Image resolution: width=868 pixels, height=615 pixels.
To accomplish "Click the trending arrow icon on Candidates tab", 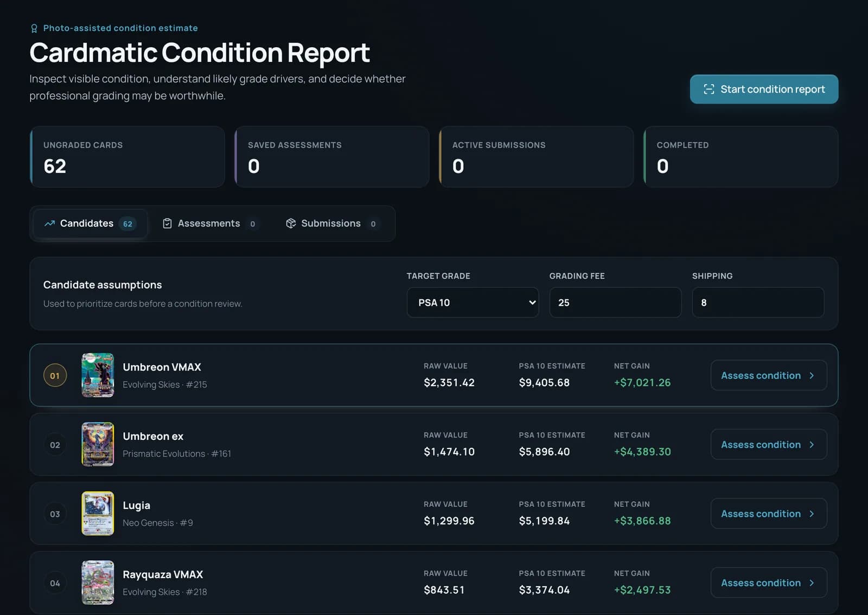I will tap(49, 223).
